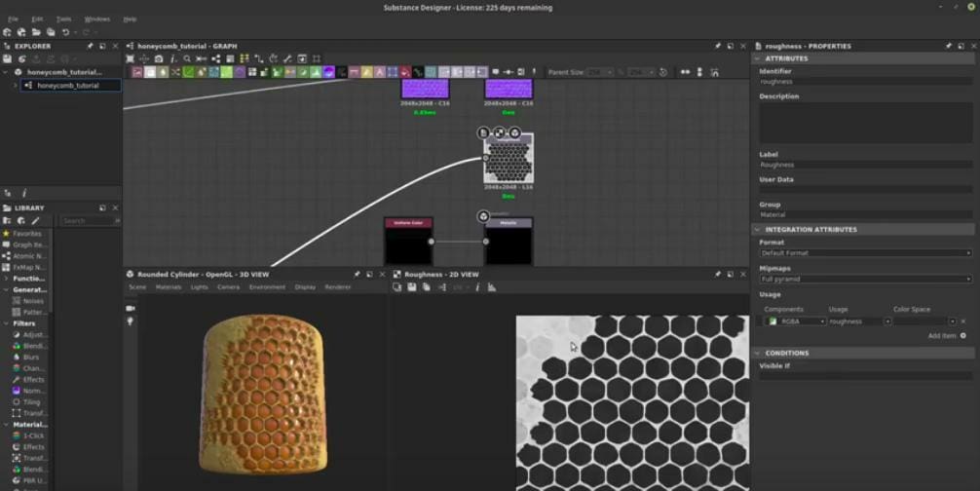
Task: Click the camera icon in 3D view sidebar
Action: tap(130, 309)
